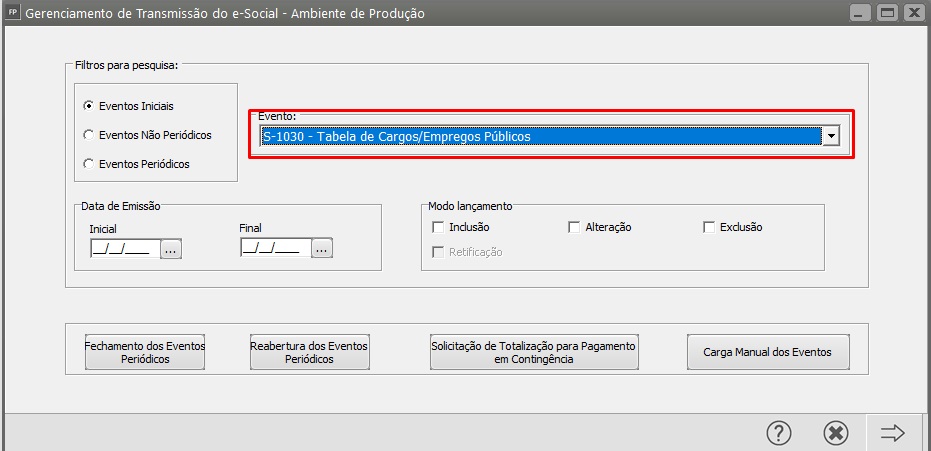This screenshot has height=451, width=931.
Task: Click Reabertura dos Eventos Periódicos button
Action: click(309, 352)
